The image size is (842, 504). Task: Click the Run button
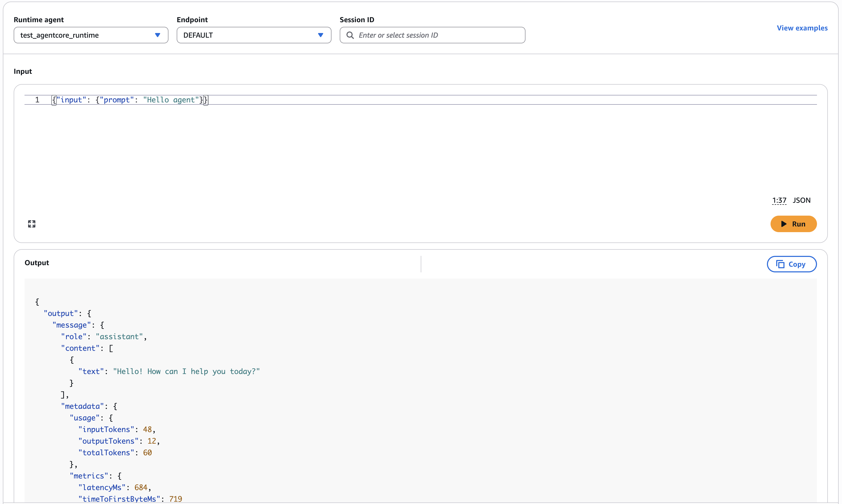[794, 224]
